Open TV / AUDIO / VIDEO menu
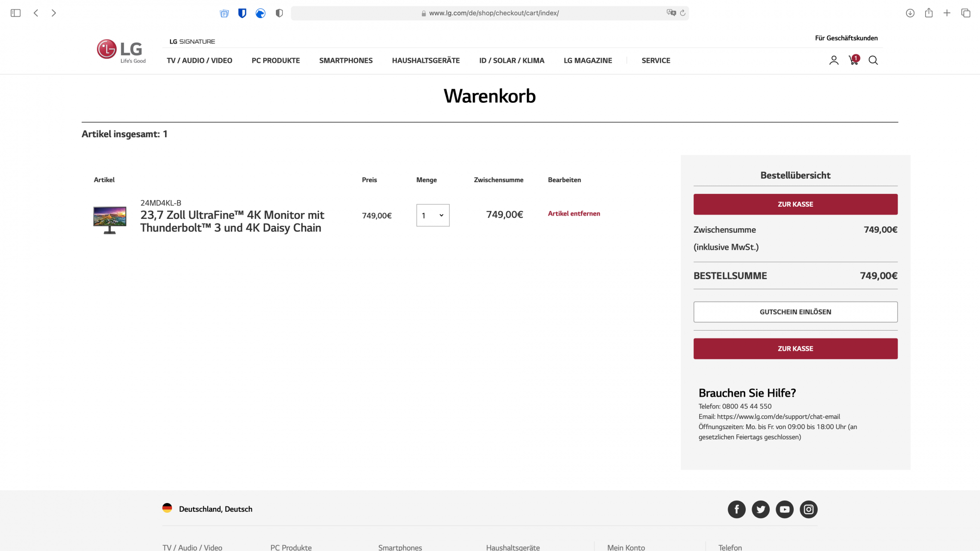The width and height of the screenshot is (980, 551). point(199,61)
